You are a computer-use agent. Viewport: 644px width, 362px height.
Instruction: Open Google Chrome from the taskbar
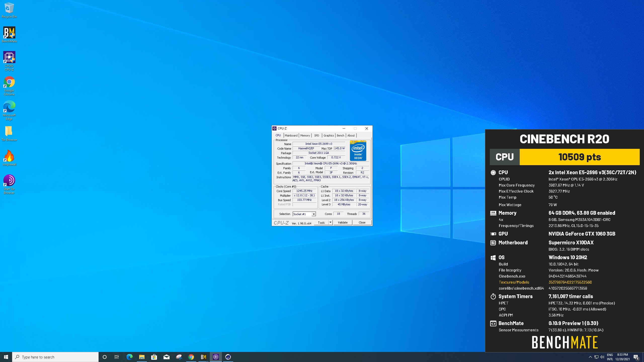tap(191, 357)
